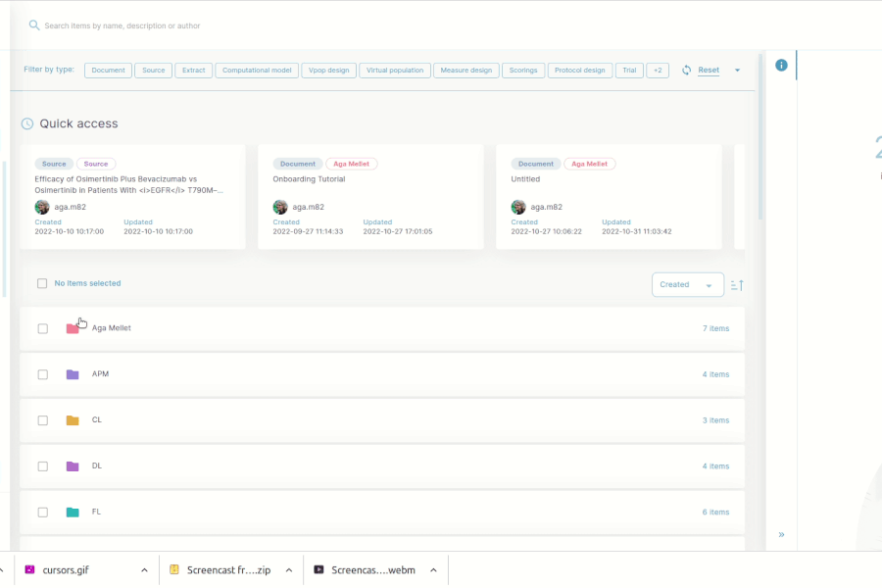Image resolution: width=882 pixels, height=588 pixels.
Task: Tick the checkbox for the DL folder
Action: tap(42, 466)
